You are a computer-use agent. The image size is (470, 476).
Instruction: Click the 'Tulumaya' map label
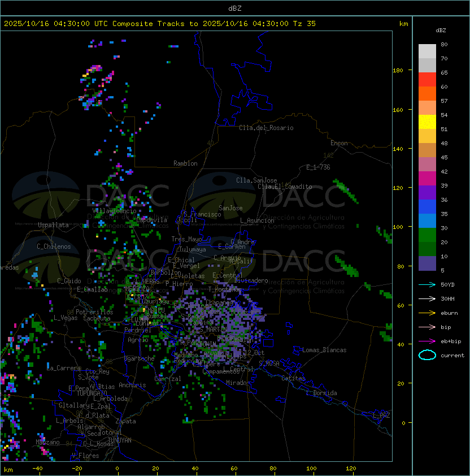pyautogui.click(x=193, y=249)
